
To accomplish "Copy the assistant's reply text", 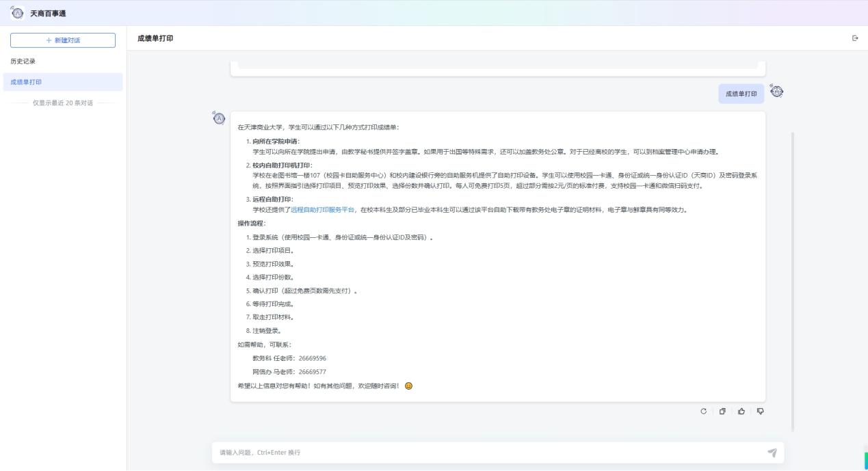I will point(722,411).
